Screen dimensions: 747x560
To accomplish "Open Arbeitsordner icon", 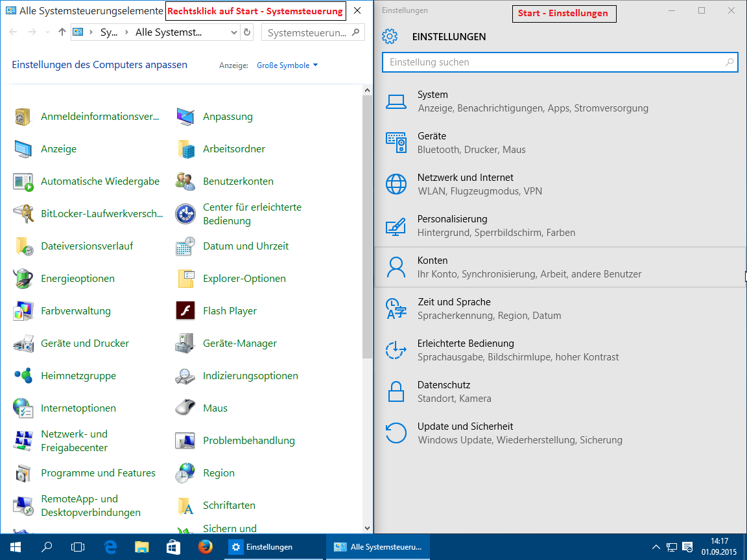I will (x=185, y=149).
